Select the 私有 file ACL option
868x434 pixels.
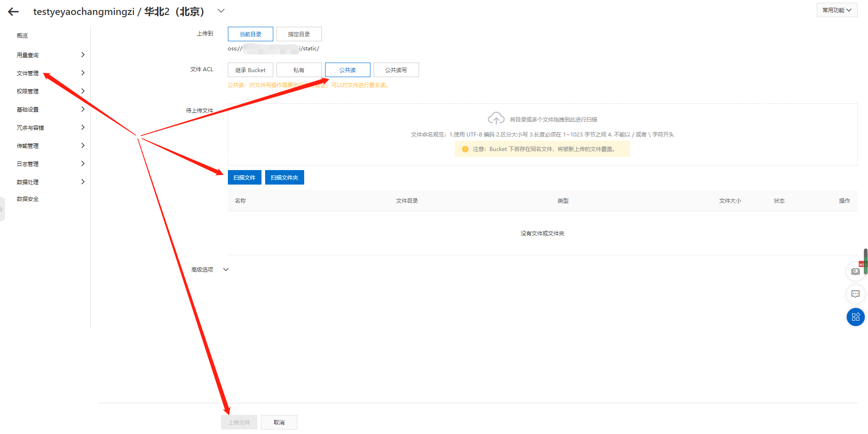coord(299,70)
